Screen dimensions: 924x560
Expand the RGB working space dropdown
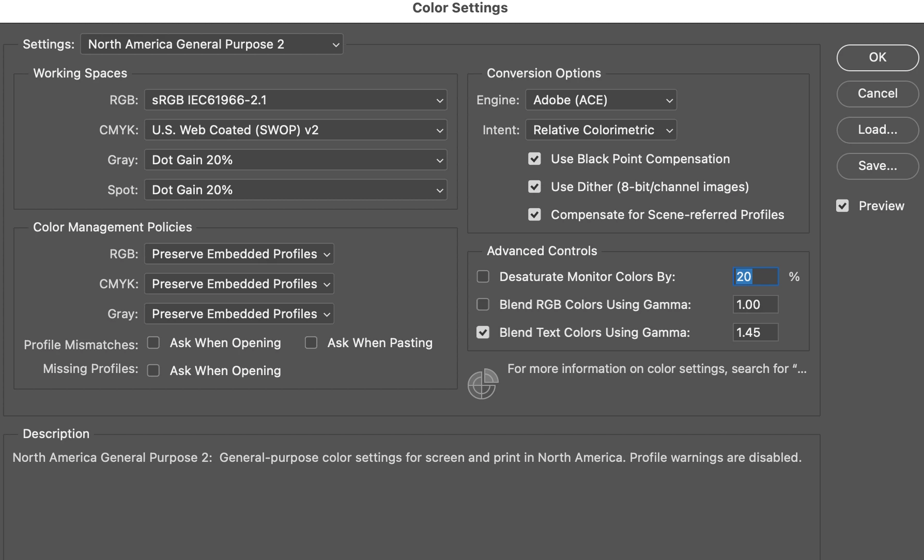pyautogui.click(x=296, y=100)
